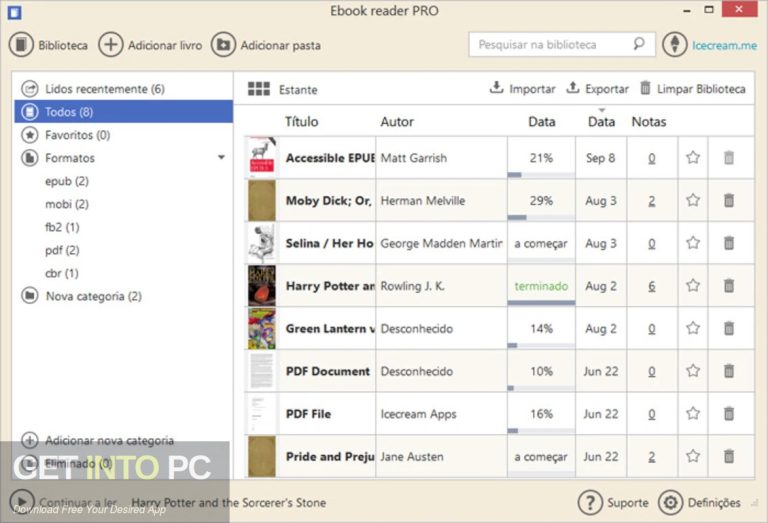Image resolution: width=768 pixels, height=523 pixels.
Task: Open notes count 2 for Moby Dick
Action: click(x=651, y=201)
